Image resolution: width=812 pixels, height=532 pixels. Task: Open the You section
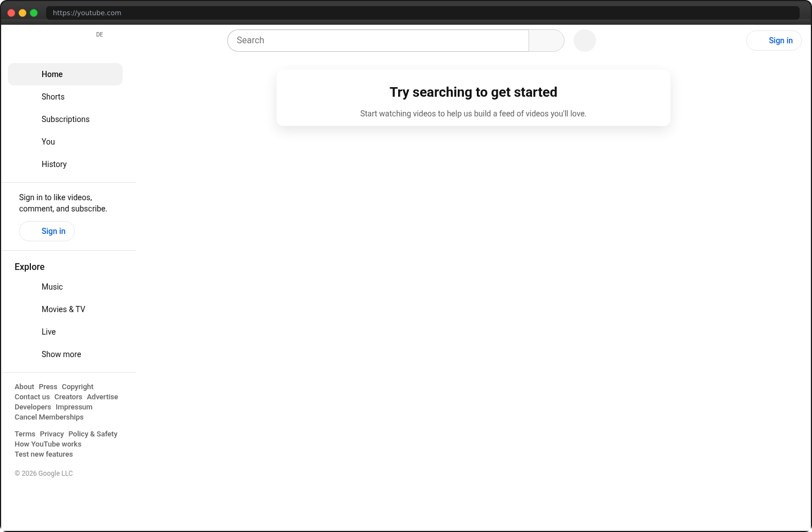(48, 141)
